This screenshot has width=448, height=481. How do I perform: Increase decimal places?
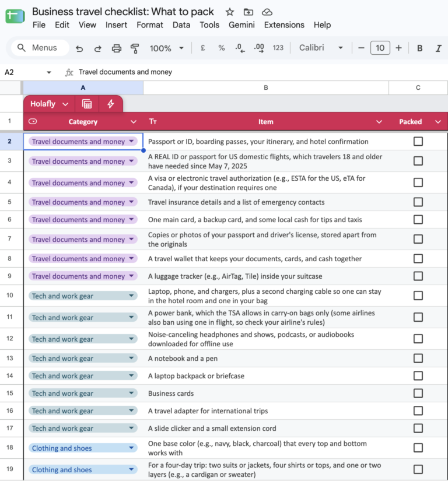point(259,48)
